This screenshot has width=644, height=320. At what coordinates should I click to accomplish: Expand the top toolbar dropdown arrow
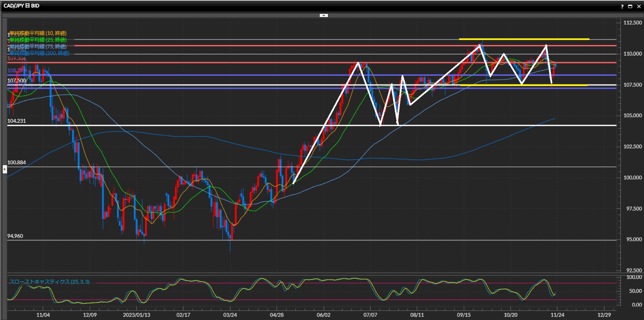pyautogui.click(x=323, y=15)
